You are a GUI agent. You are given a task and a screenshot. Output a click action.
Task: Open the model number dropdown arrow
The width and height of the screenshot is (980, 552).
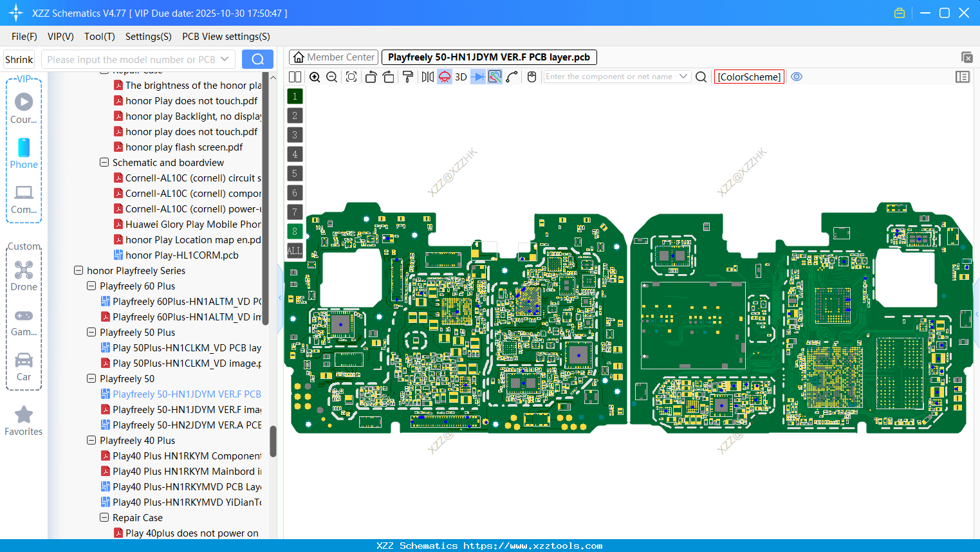click(225, 59)
